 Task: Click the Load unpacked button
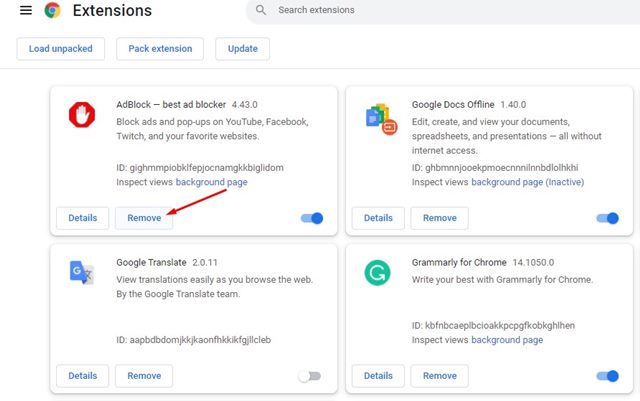(x=59, y=49)
